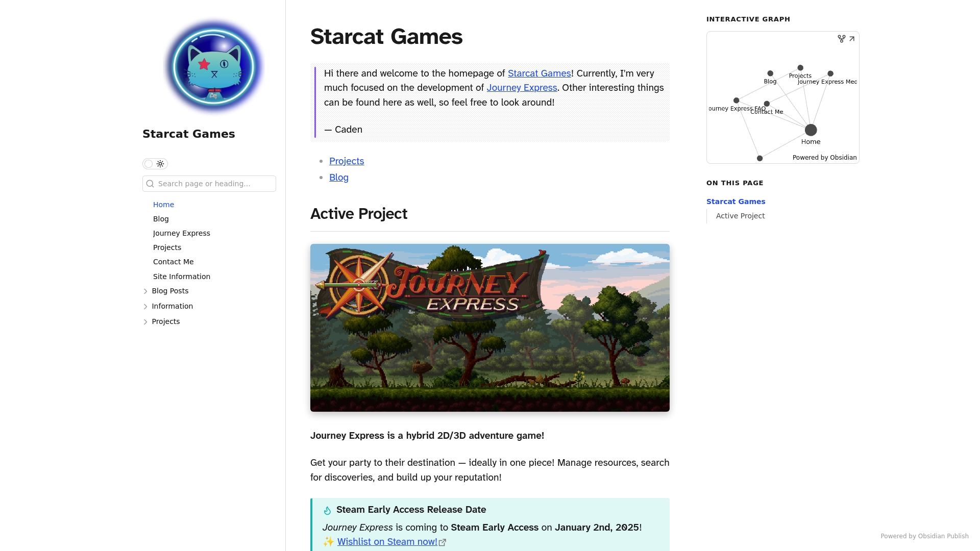Click the Home node in the graph
The width and height of the screenshot is (980, 551).
[811, 130]
